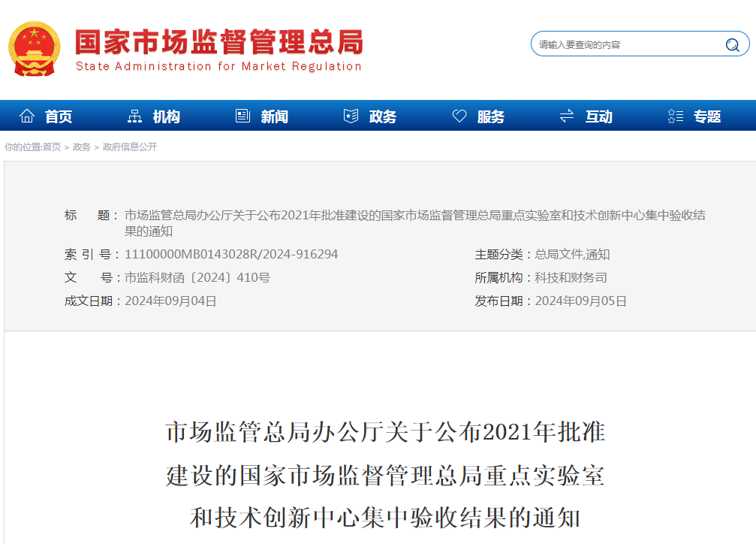Click the house icon beside 首页

tap(27, 116)
